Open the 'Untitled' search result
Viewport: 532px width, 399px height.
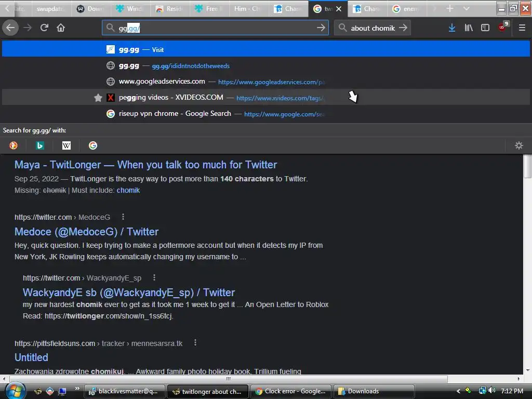pos(31,357)
